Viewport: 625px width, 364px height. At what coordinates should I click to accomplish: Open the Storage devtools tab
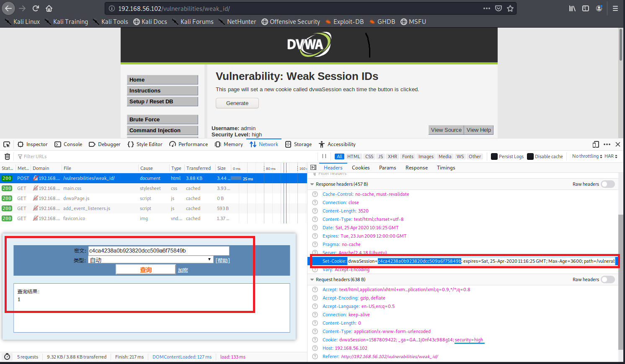click(299, 144)
